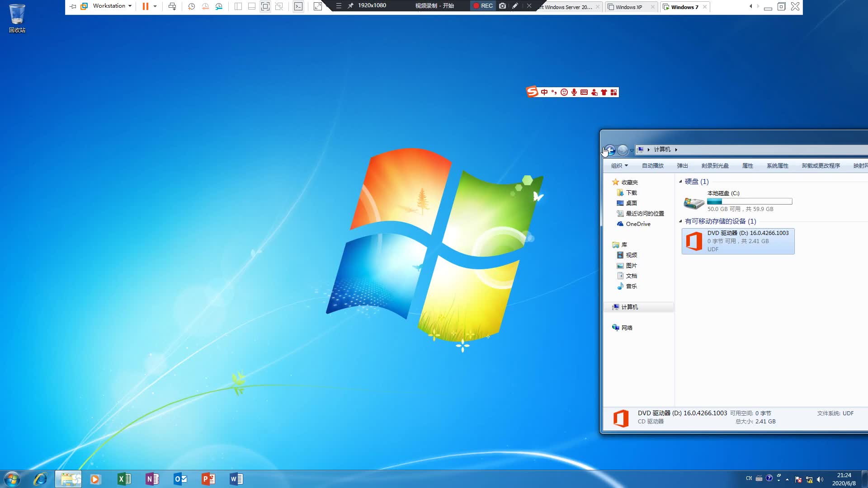
Task: Send Ctrl+Alt+Del to the guest OS
Action: (x=172, y=6)
